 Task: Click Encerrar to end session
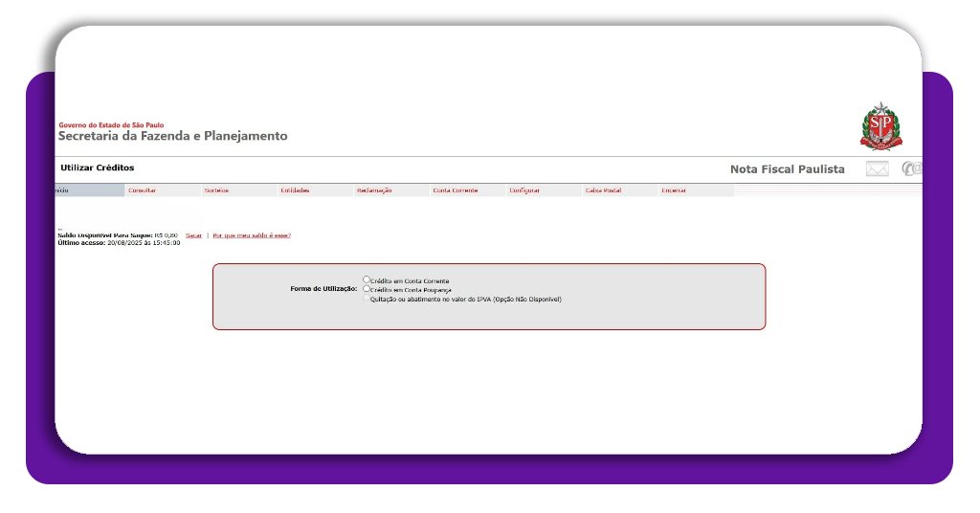click(674, 190)
